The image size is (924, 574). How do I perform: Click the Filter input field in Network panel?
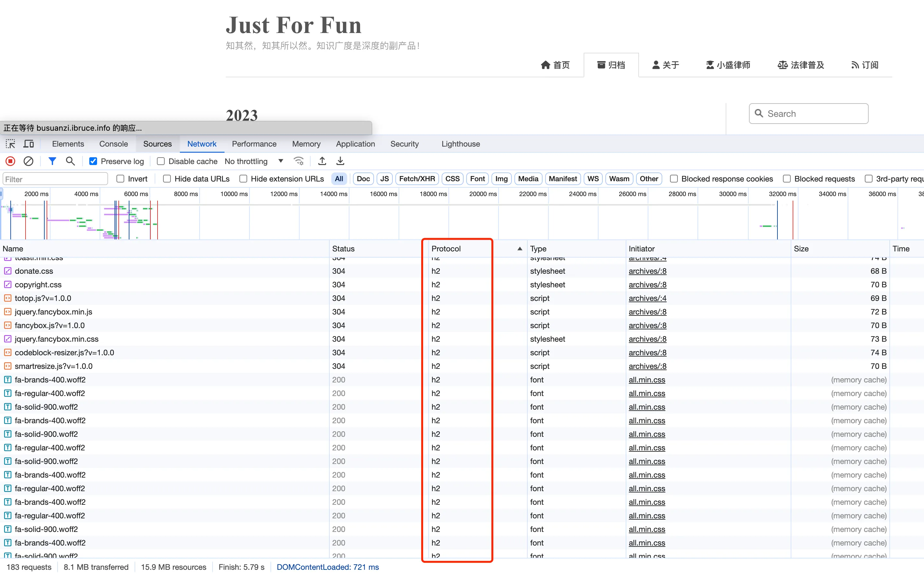pos(56,179)
